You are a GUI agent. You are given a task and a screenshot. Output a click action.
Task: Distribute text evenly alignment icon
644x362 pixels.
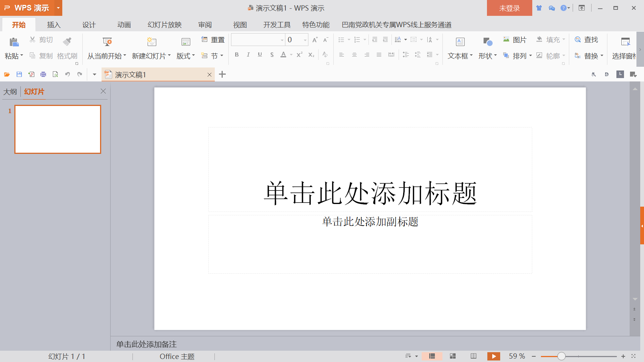pyautogui.click(x=391, y=55)
